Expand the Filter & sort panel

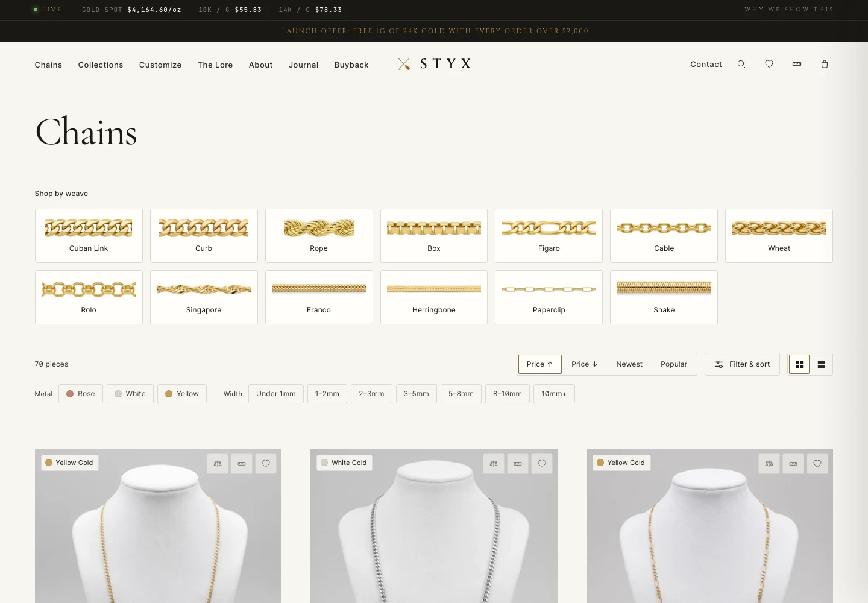742,364
